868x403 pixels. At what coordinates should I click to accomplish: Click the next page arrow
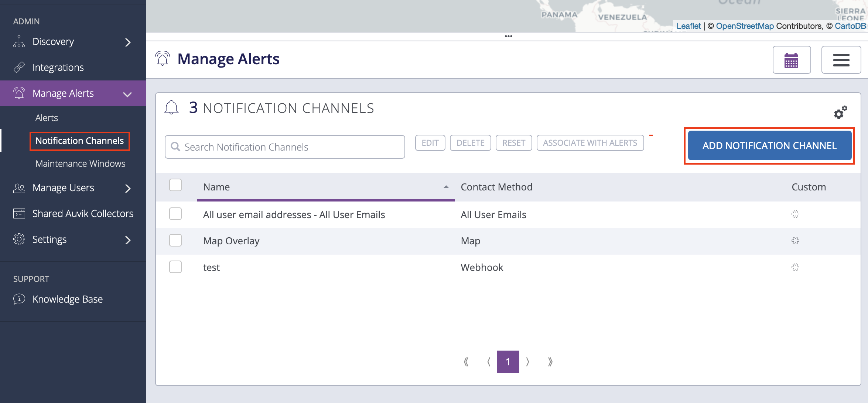click(527, 362)
